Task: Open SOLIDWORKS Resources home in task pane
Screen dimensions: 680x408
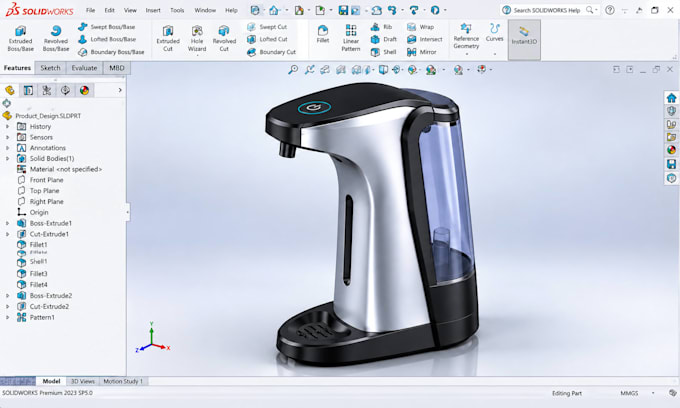Action: click(x=671, y=98)
